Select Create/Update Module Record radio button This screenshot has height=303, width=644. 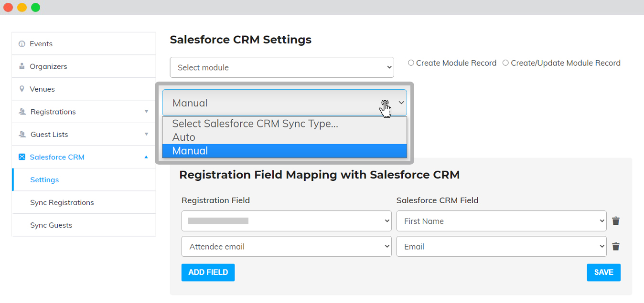(x=505, y=63)
